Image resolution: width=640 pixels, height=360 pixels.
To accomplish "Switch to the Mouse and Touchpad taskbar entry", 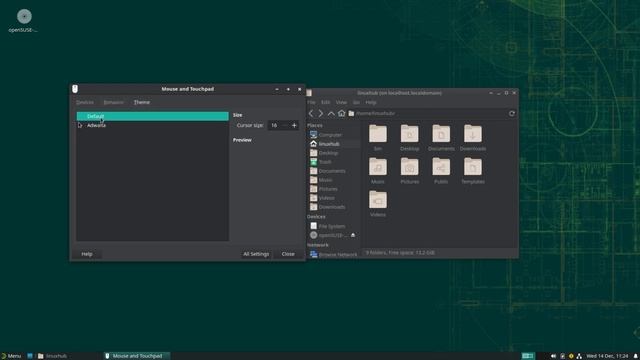I will click(136, 356).
